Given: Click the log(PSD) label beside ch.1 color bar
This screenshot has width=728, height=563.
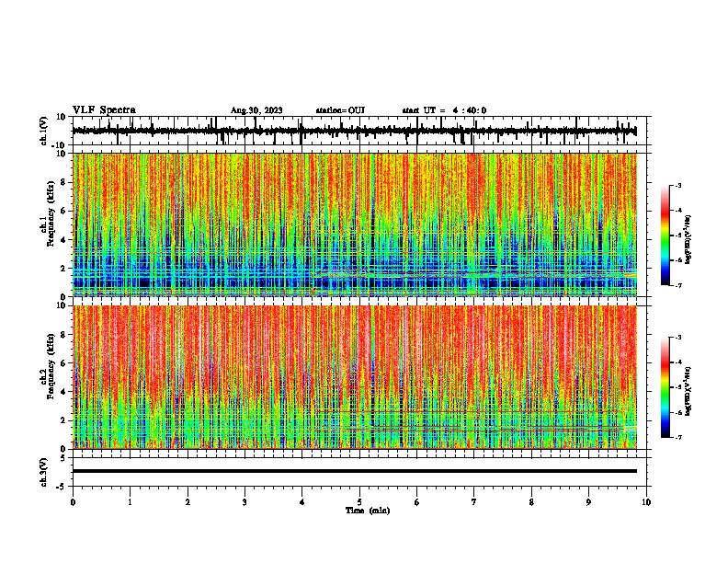Looking at the screenshot, I should point(688,240).
